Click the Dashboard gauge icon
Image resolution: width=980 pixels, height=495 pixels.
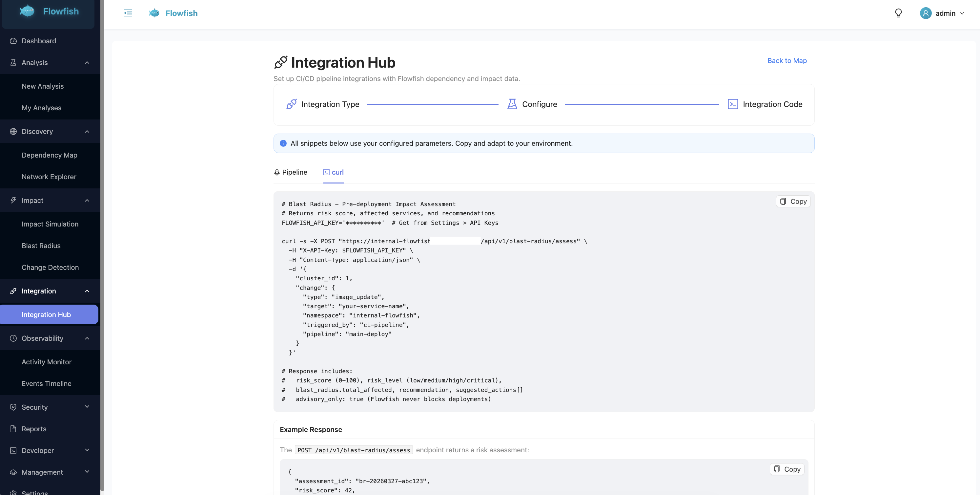[13, 41]
